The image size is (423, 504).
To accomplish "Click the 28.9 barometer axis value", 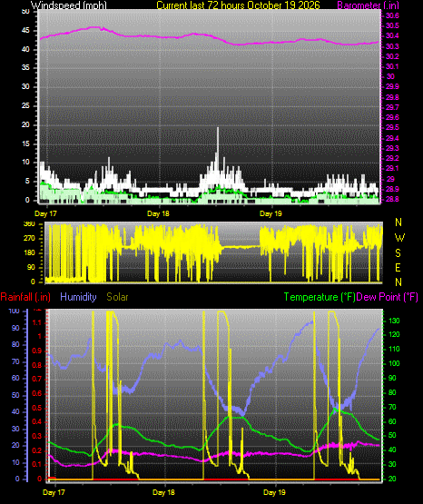I will click(392, 189).
